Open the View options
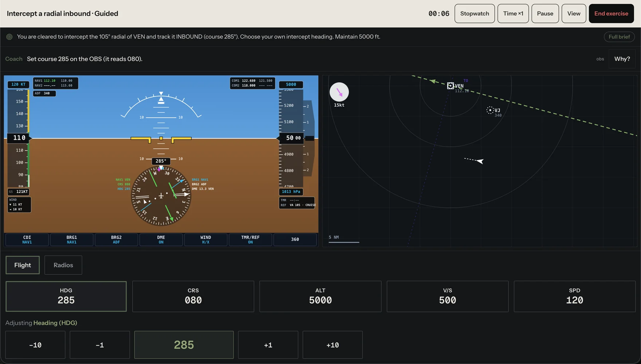 click(574, 13)
